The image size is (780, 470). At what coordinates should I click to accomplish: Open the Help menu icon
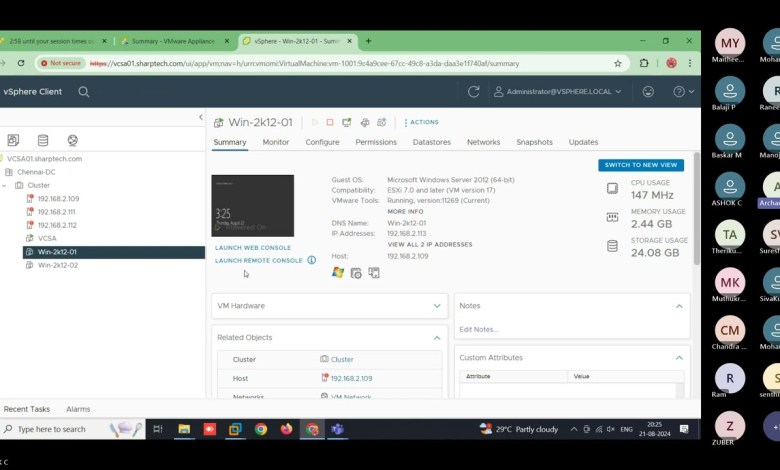pyautogui.click(x=683, y=92)
